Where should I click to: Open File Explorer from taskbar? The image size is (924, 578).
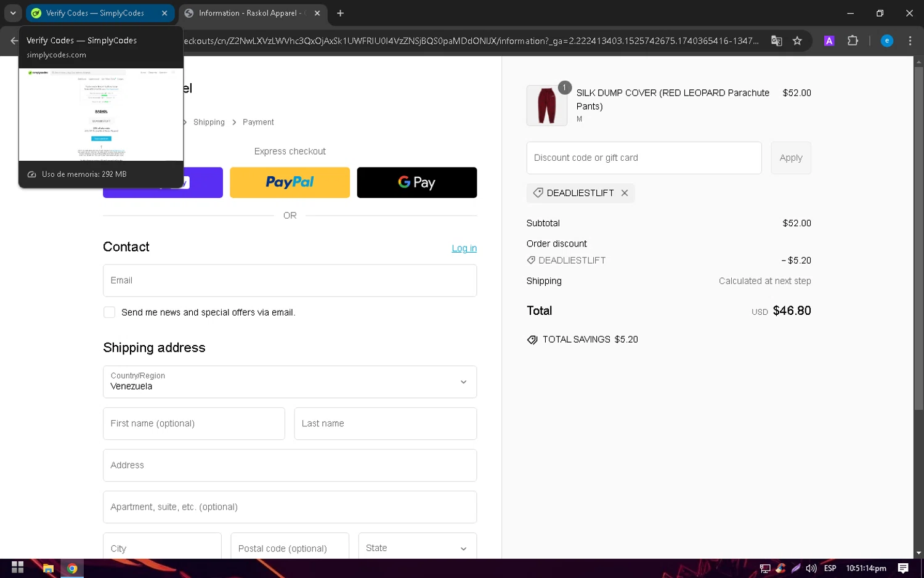(48, 568)
